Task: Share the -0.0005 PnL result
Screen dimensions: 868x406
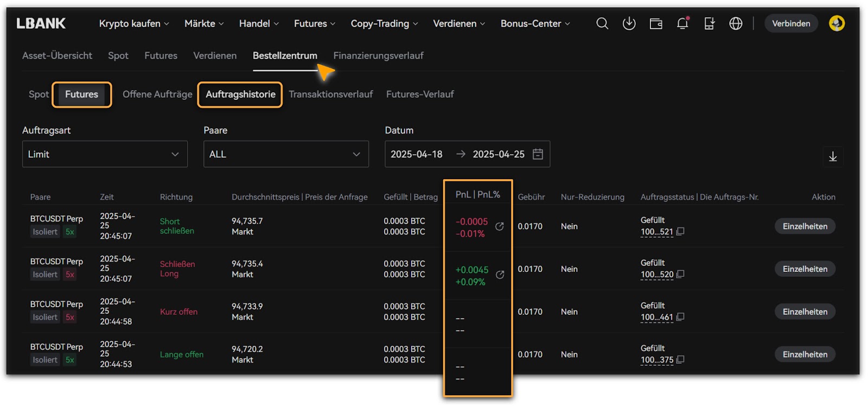Action: (x=500, y=226)
